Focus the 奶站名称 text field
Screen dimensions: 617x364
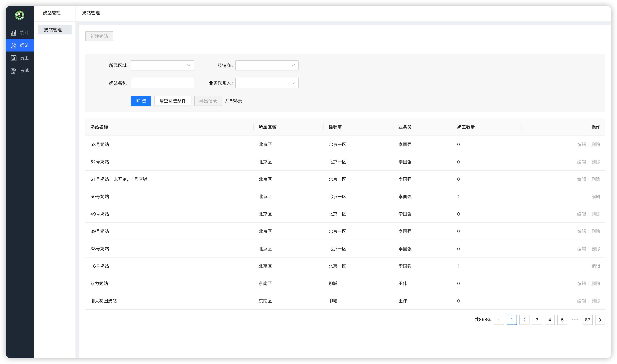163,83
